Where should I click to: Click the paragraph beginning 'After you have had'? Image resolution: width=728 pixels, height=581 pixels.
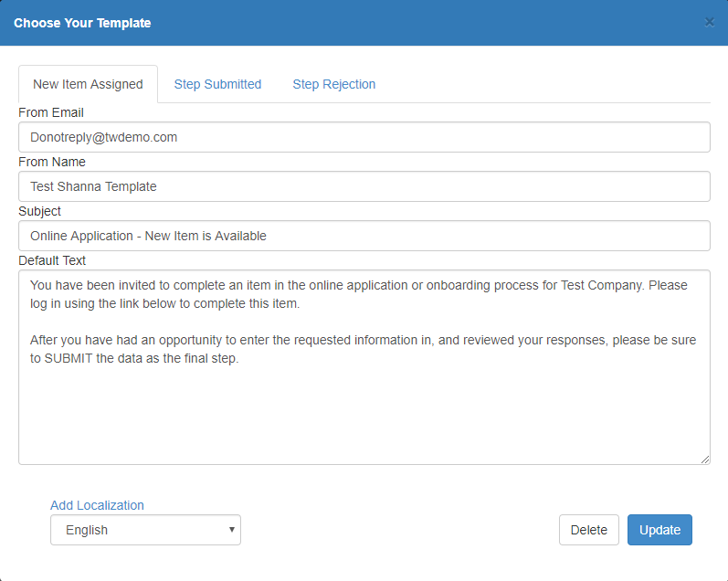pos(363,349)
